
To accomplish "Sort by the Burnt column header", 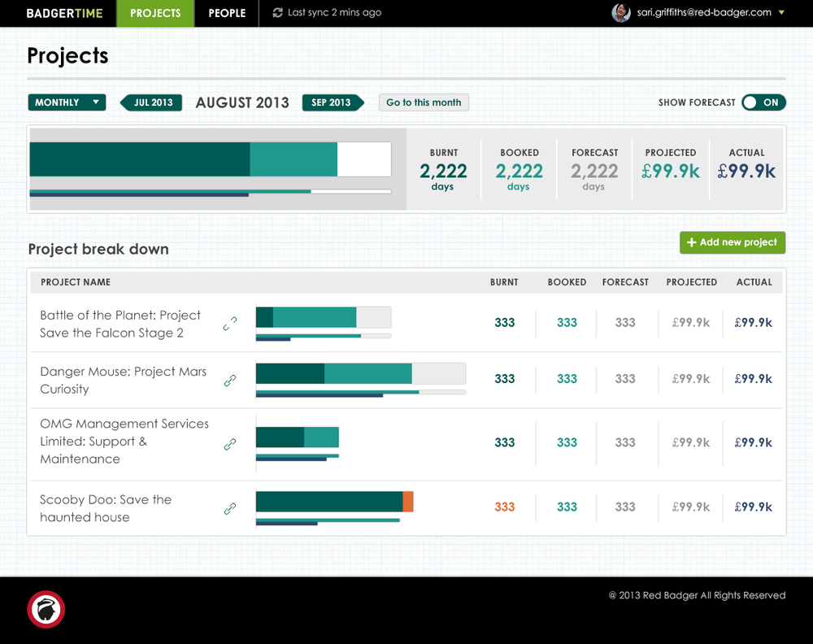I will coord(504,282).
